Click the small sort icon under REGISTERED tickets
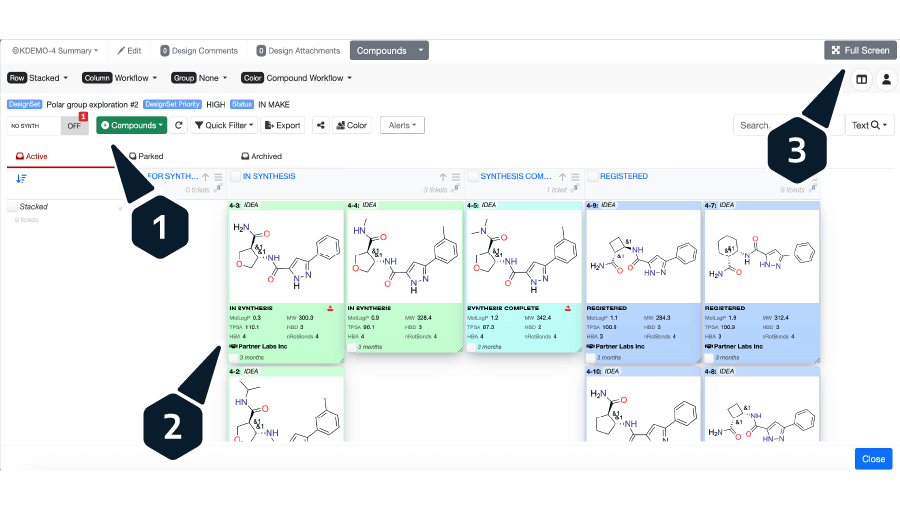Image resolution: width=900 pixels, height=510 pixels. [813, 188]
